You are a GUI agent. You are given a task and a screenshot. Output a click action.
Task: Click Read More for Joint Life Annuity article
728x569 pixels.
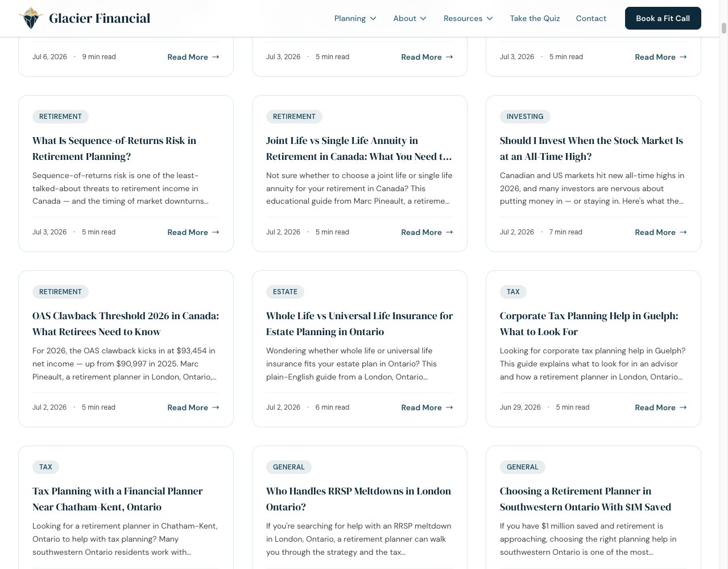427,232
